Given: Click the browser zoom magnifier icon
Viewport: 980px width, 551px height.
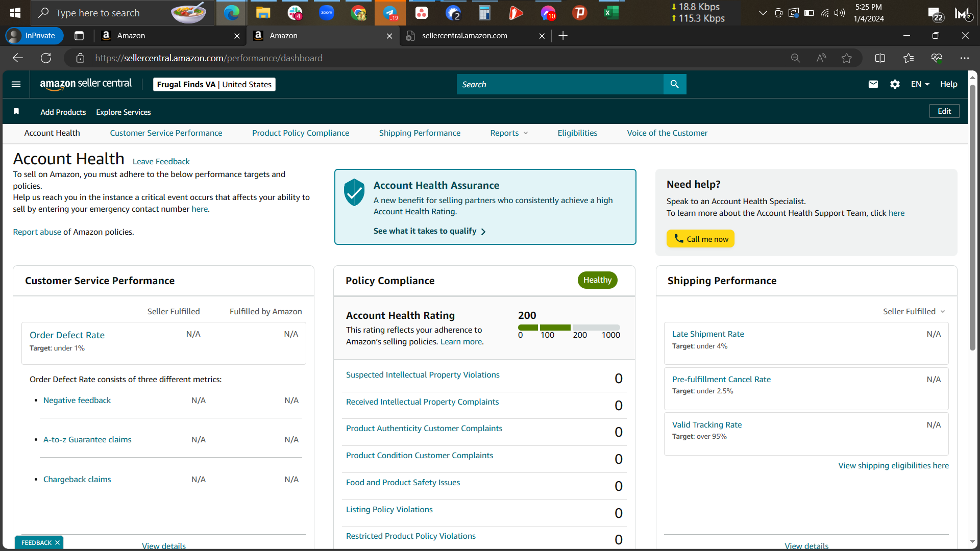Looking at the screenshot, I should pos(795,58).
